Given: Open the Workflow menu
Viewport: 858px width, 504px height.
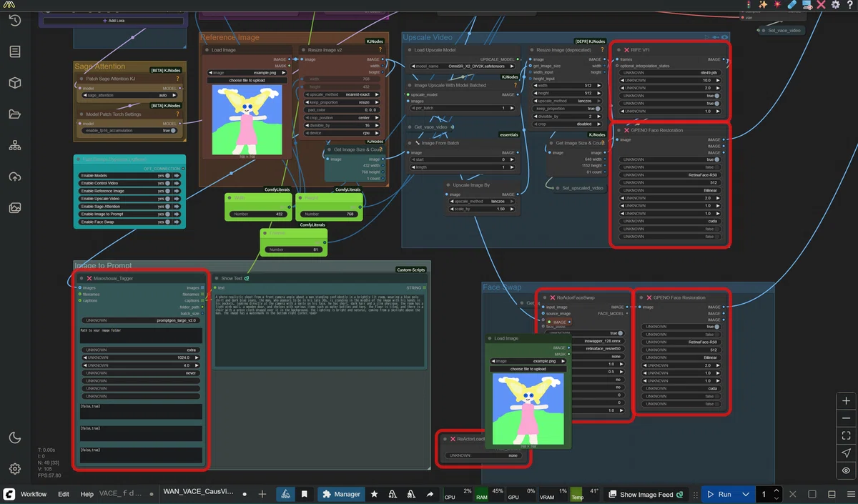Looking at the screenshot, I should click(x=34, y=494).
